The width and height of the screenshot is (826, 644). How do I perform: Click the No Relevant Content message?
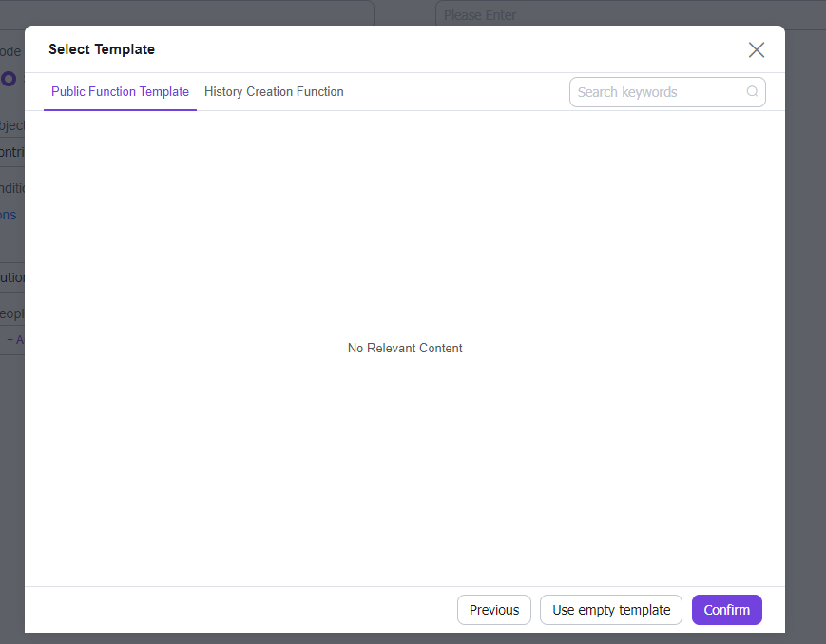405,348
